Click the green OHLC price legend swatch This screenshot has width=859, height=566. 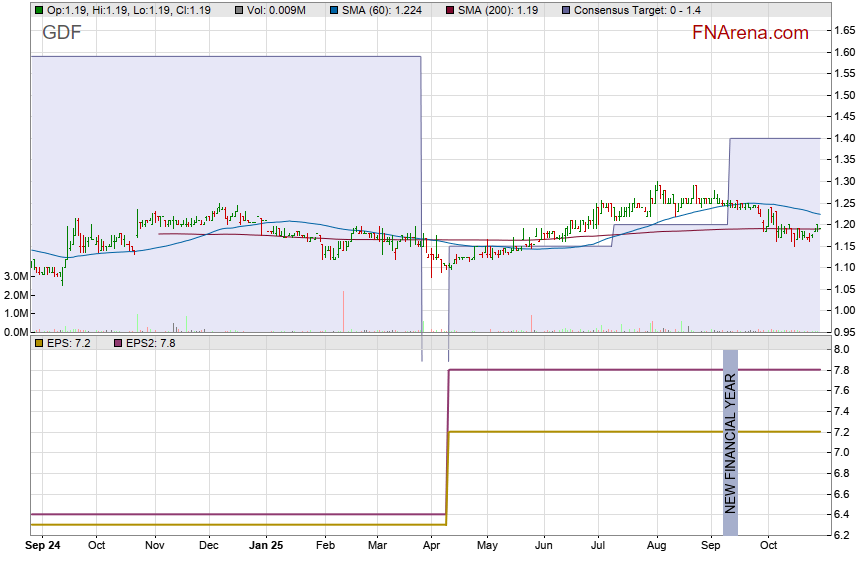click(x=38, y=10)
